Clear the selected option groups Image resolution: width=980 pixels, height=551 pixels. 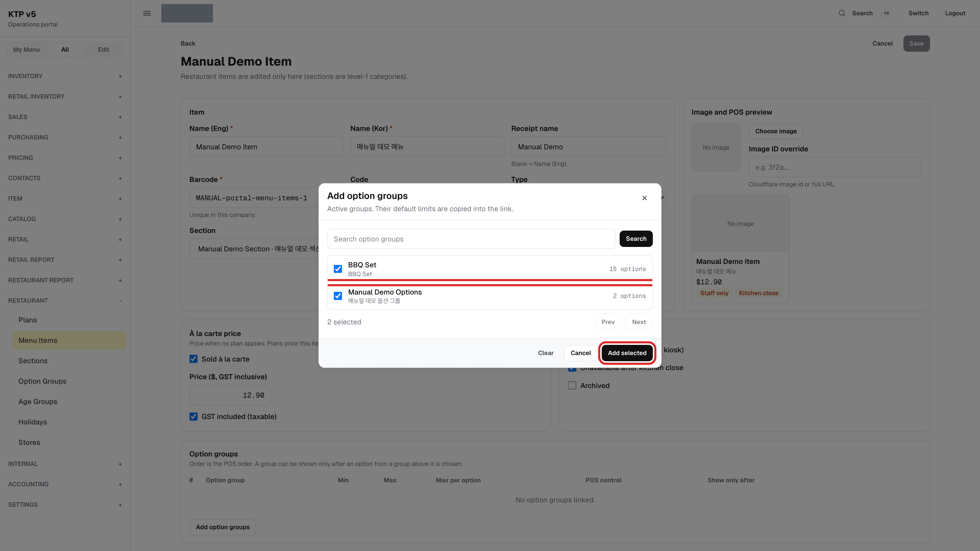545,353
